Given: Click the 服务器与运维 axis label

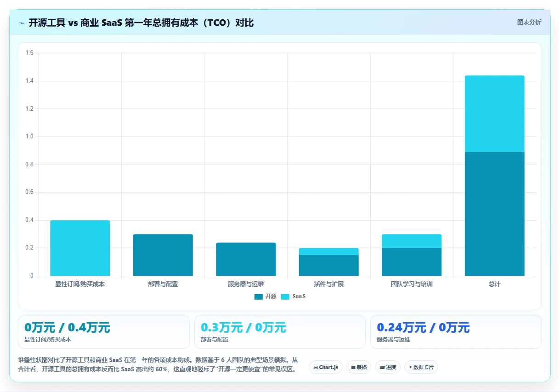Looking at the screenshot, I should [x=246, y=284].
